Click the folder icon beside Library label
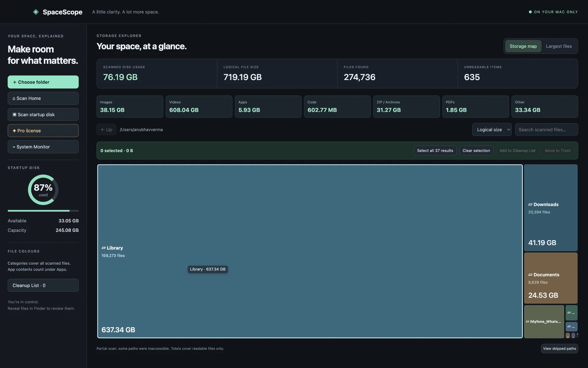This screenshot has height=368, width=588. [x=104, y=248]
